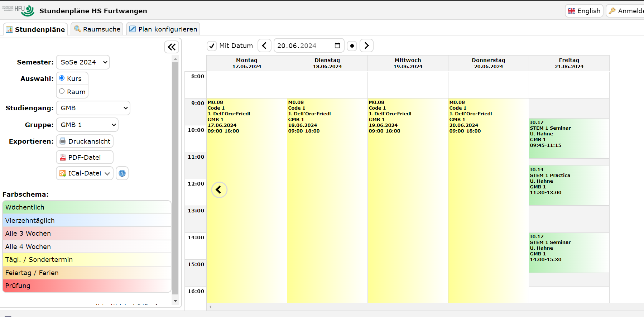
Task: Click the Druckansicht export button
Action: pyautogui.click(x=85, y=141)
